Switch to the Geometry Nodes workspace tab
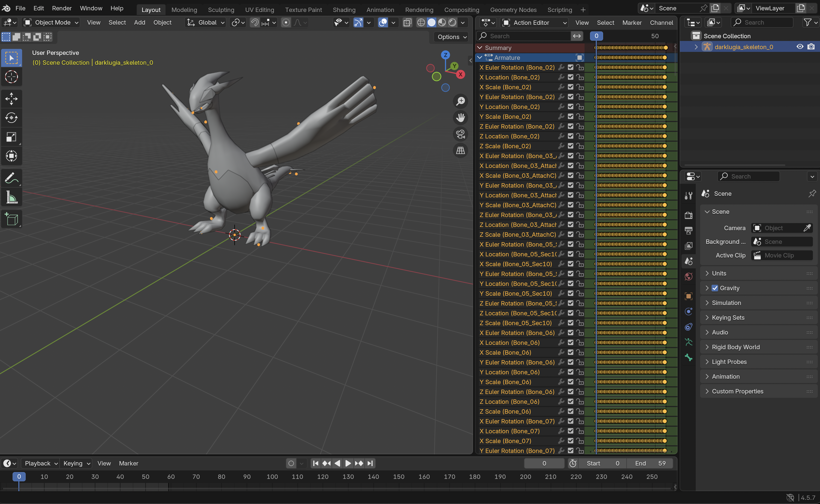 (x=513, y=10)
